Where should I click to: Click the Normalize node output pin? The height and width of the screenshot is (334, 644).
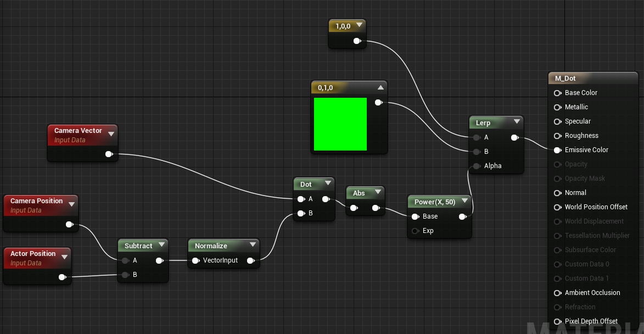tap(251, 260)
